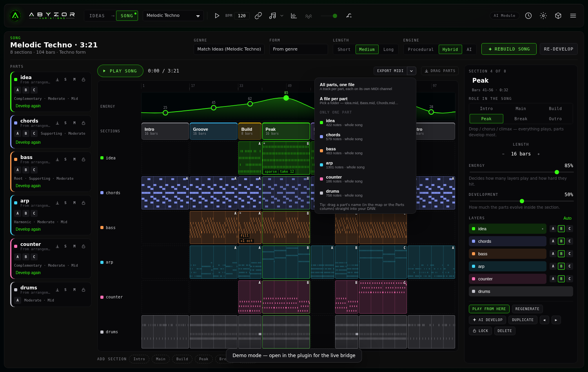
Task: Open the Form From genre dropdown
Action: coord(298,49)
